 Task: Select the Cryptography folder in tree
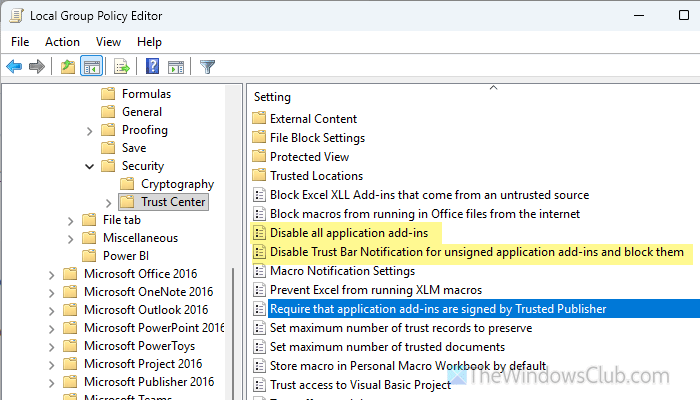[177, 184]
